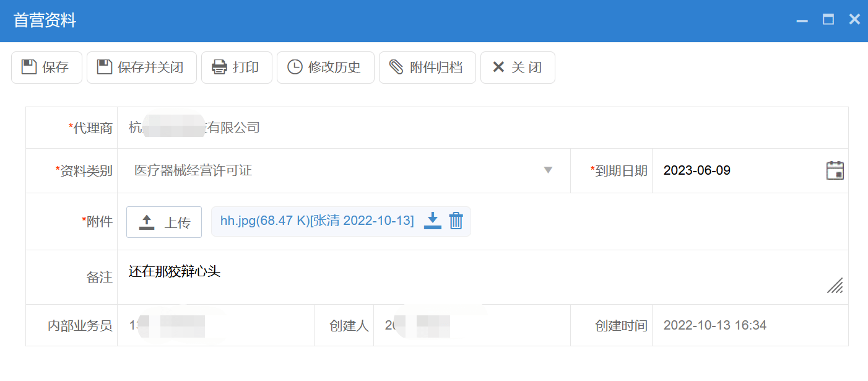Open the 修改历史 button

[x=325, y=67]
